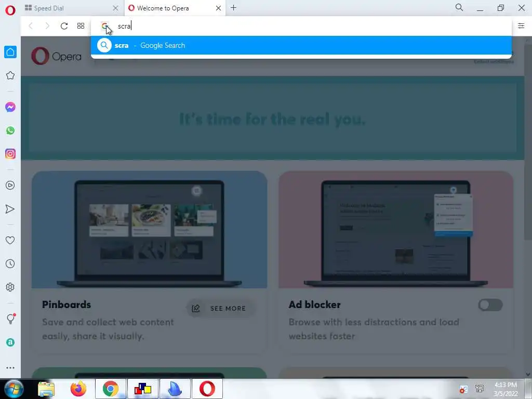Open Facebook Messenger in the sidebar
532x399 pixels.
point(10,107)
